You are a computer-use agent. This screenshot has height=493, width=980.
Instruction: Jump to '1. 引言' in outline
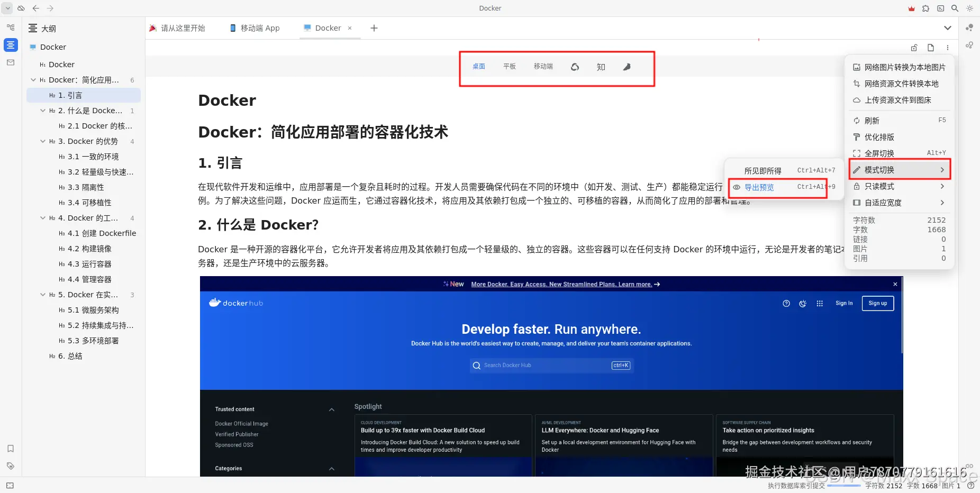click(84, 95)
